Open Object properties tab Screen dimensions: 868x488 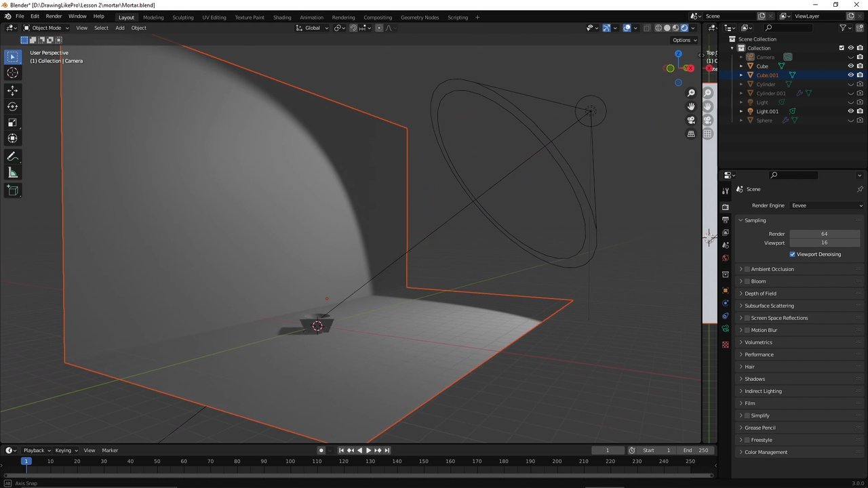coord(726,290)
